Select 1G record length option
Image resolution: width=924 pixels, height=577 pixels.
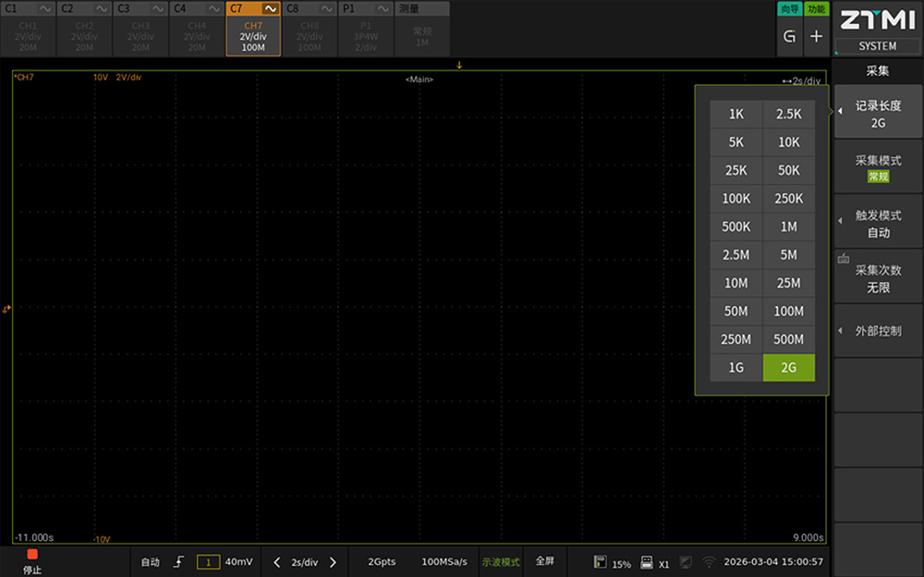pyautogui.click(x=736, y=367)
